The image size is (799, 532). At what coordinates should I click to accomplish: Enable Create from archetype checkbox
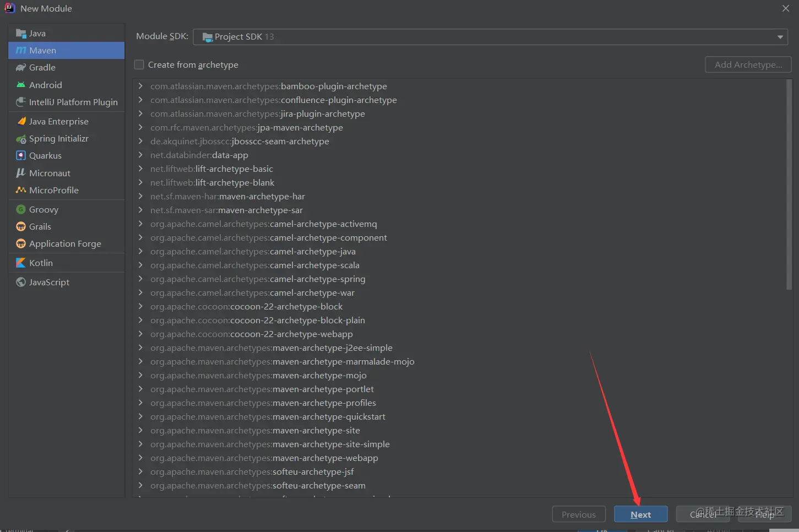click(x=139, y=64)
